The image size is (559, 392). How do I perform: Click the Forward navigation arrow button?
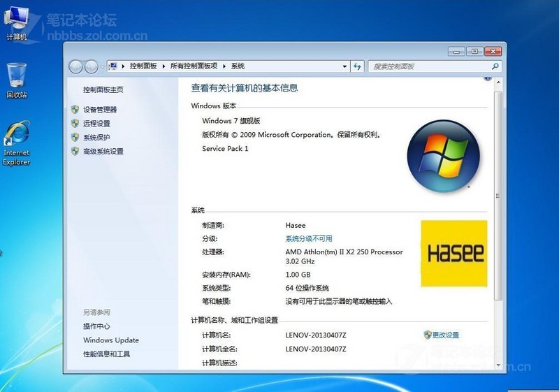92,66
